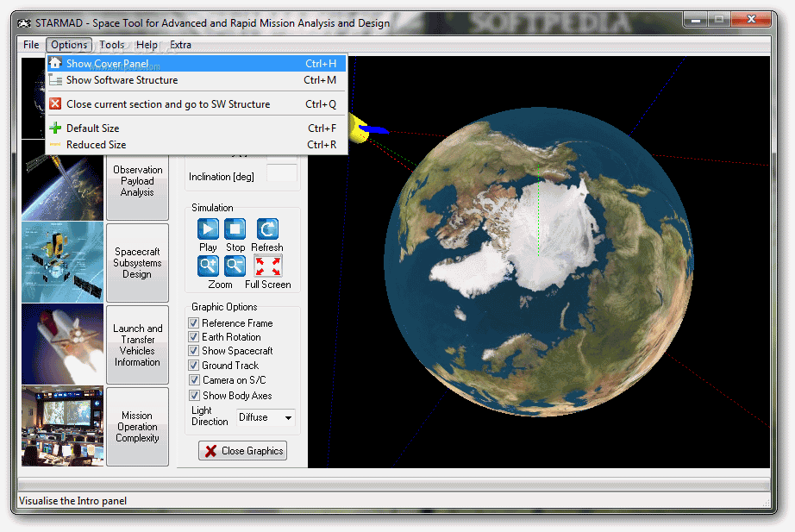Open Spacecraft Subsystems Design section button
The width and height of the screenshot is (795, 532).
click(x=137, y=263)
